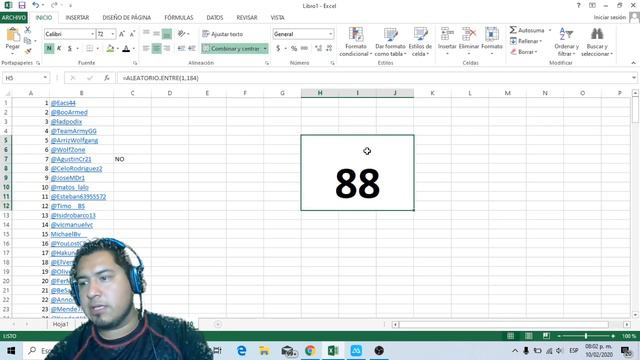The height and width of the screenshot is (360, 640).
Task: Switch to the FÓRMULAS tab
Action: point(179,18)
